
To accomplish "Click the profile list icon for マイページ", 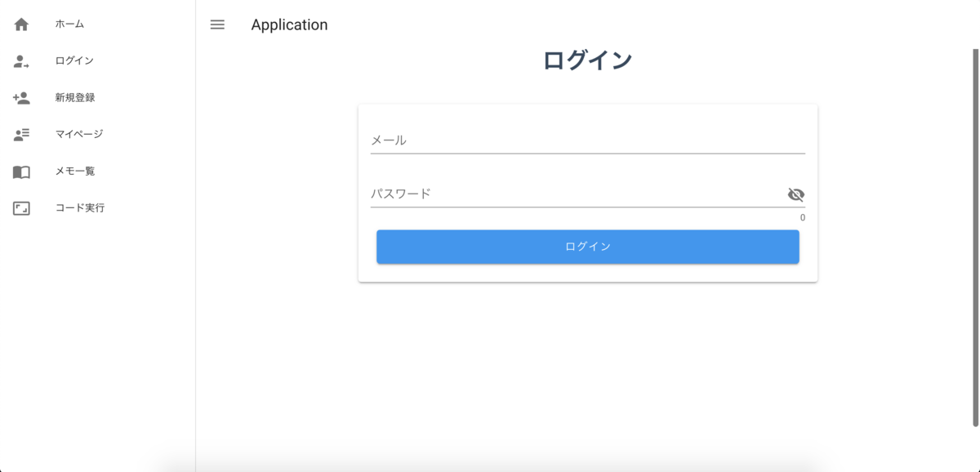I will (x=21, y=135).
